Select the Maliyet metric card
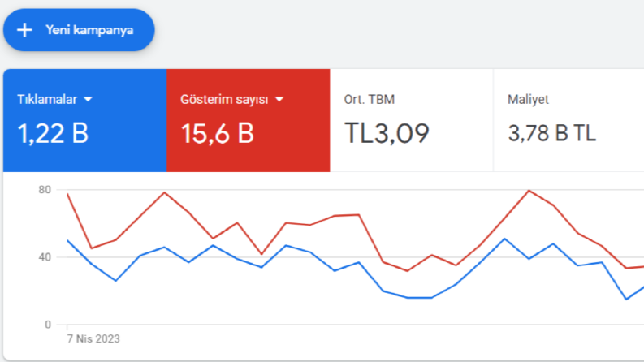 click(568, 120)
